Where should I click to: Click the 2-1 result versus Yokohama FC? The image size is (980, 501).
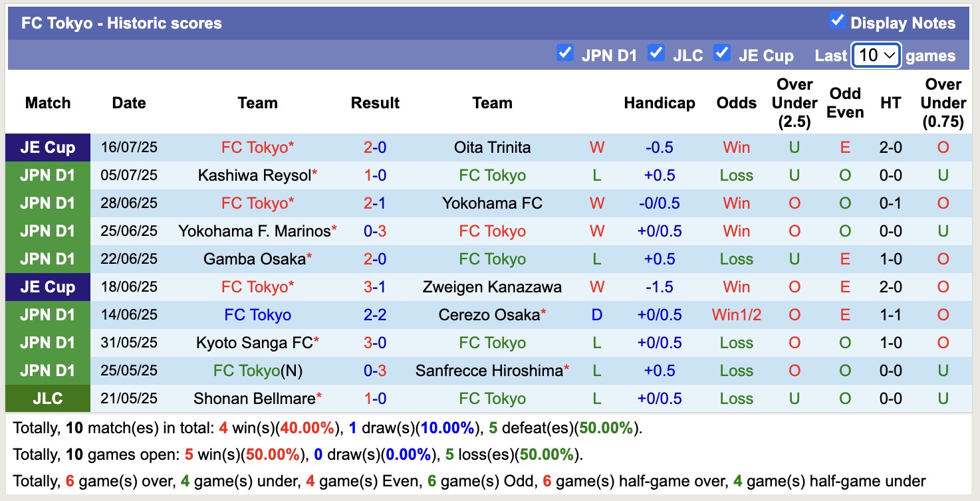tap(375, 203)
